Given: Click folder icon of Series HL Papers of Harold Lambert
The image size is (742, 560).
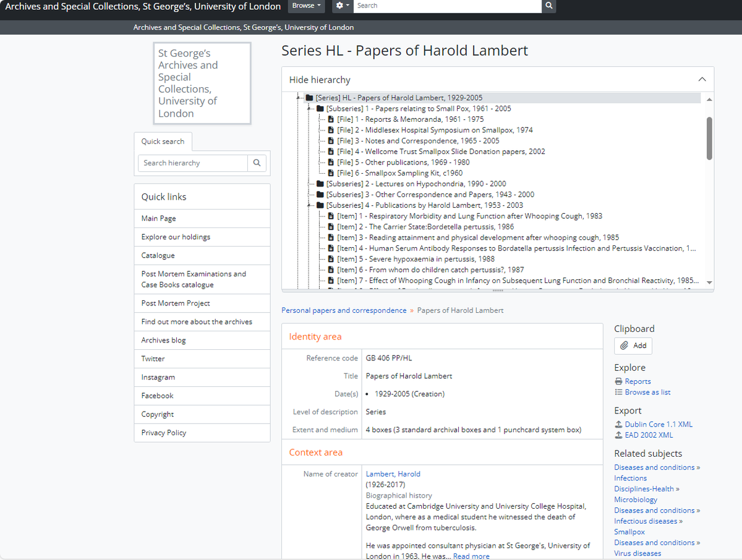Looking at the screenshot, I should click(309, 98).
